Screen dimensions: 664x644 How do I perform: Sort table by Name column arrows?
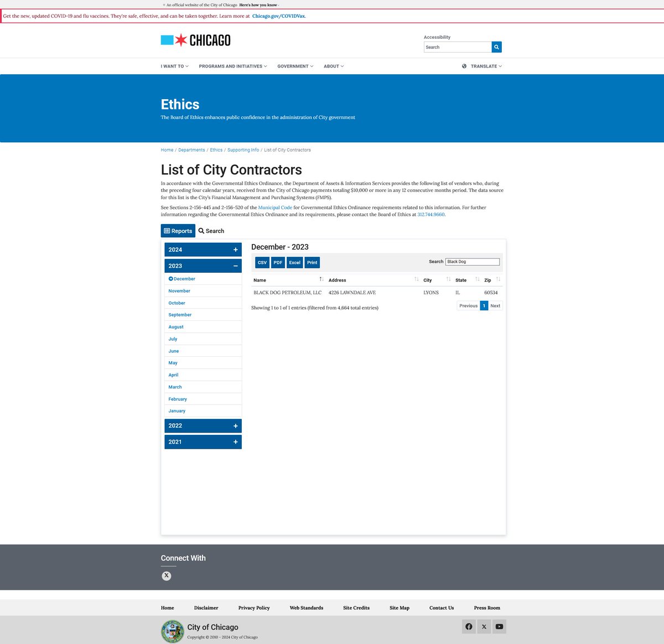coord(321,279)
